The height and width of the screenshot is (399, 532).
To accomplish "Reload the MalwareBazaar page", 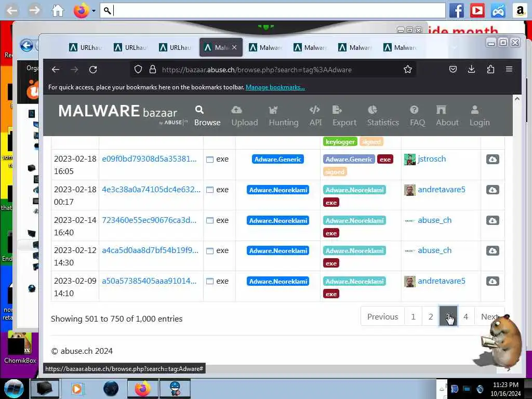I will pos(93,70).
